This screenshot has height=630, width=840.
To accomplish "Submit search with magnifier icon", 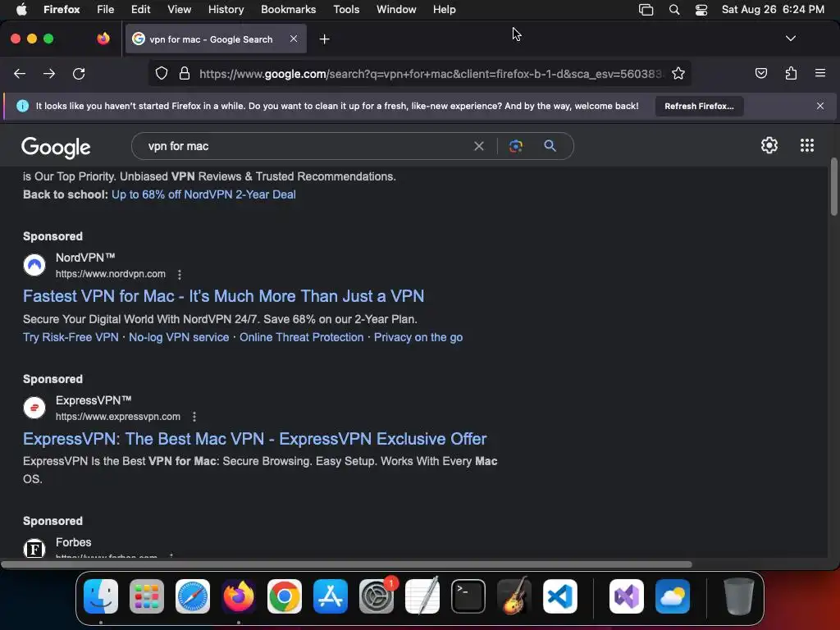I will (550, 146).
